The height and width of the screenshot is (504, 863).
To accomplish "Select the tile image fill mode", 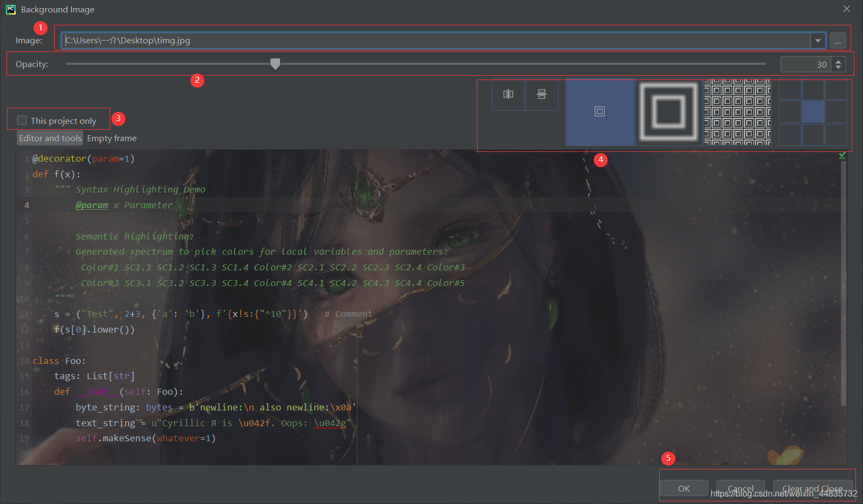I will coord(737,112).
